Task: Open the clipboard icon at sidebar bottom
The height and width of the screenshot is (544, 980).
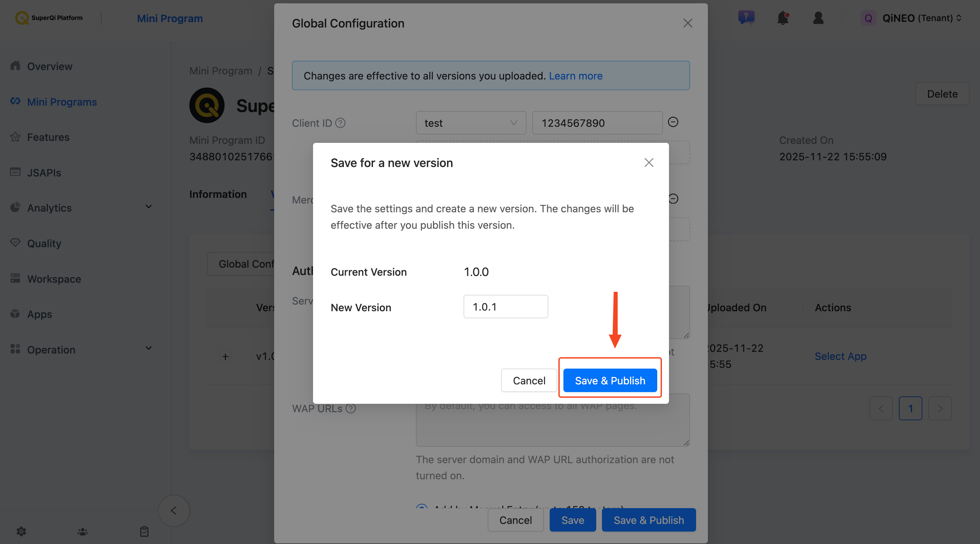Action: click(144, 531)
